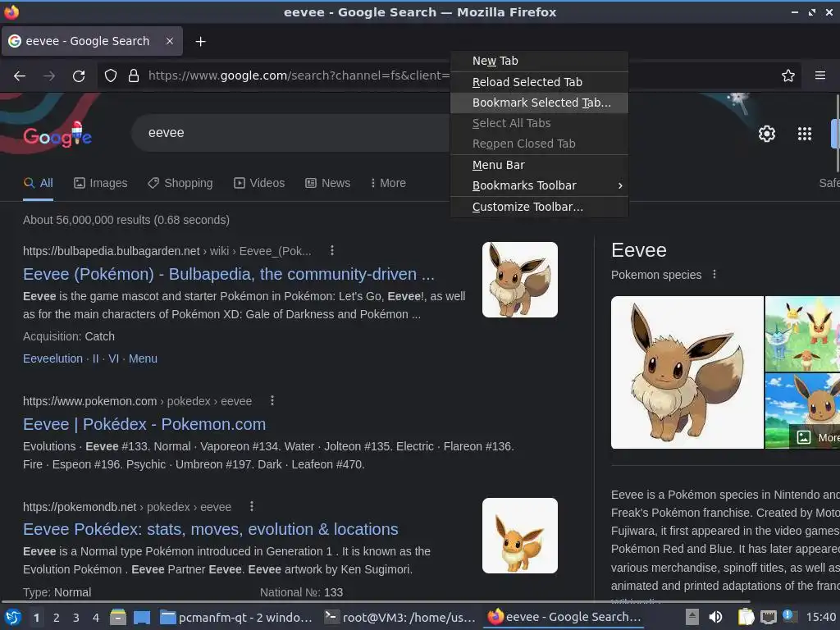Close the eevee Google Search tab
This screenshot has height=630, width=840.
[169, 41]
